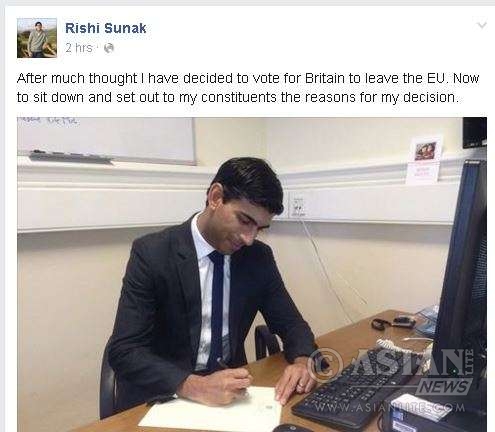Open the post options chevron menu

coord(481,25)
